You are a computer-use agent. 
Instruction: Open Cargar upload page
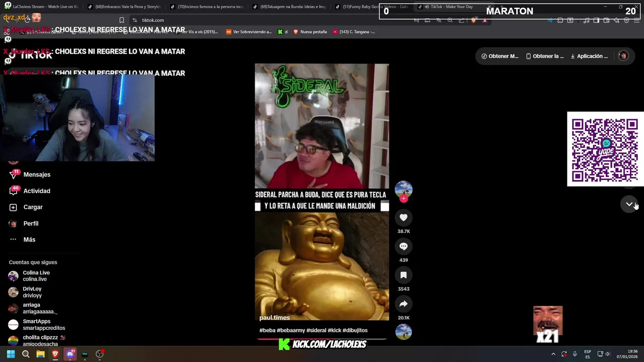pyautogui.click(x=26, y=207)
